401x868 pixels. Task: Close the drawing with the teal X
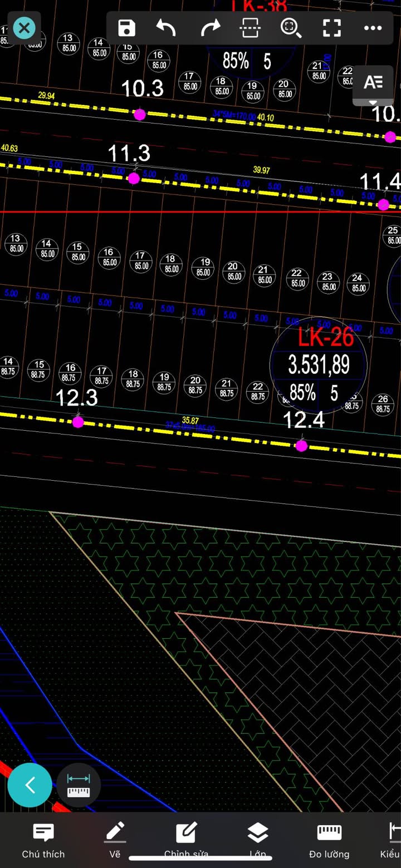coord(24,28)
